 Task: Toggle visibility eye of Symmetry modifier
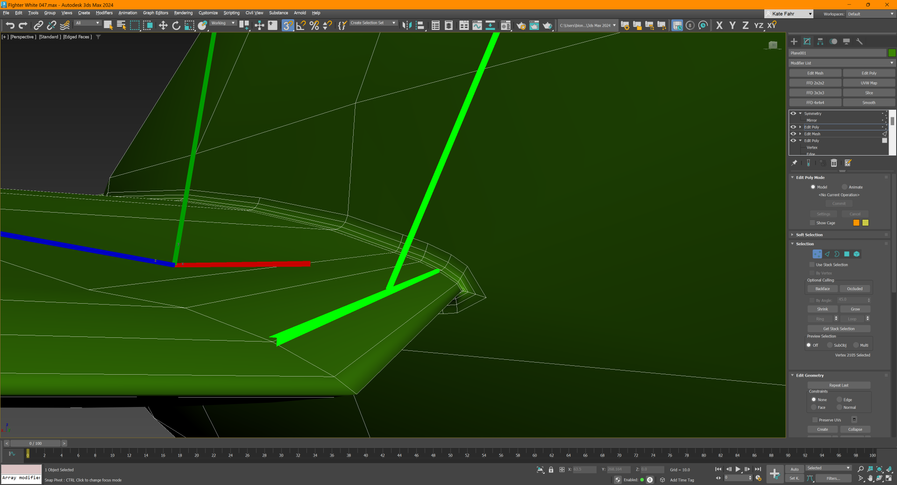pos(793,113)
